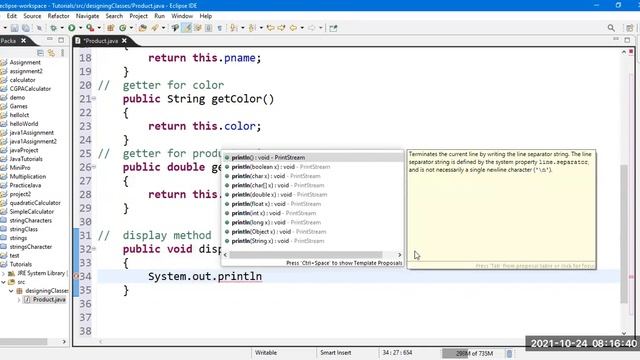640x360 pixels.
Task: Collapse method fold marker on line 32
Action: 94,248
